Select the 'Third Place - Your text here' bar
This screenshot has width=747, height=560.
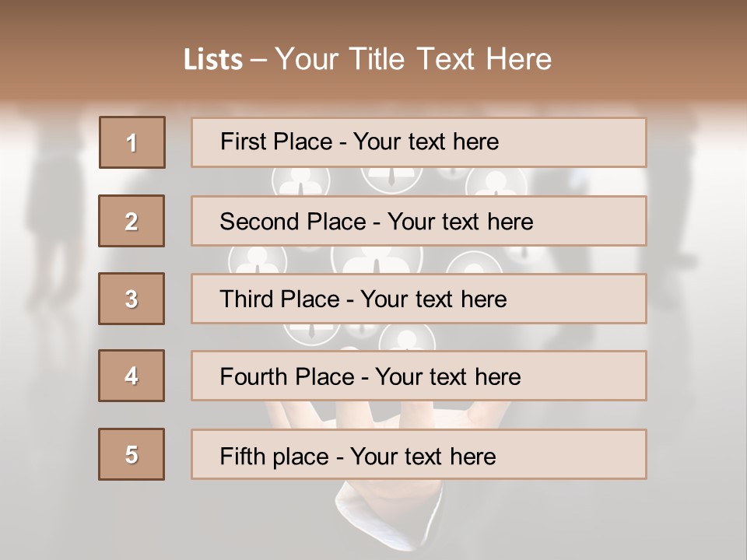click(419, 299)
